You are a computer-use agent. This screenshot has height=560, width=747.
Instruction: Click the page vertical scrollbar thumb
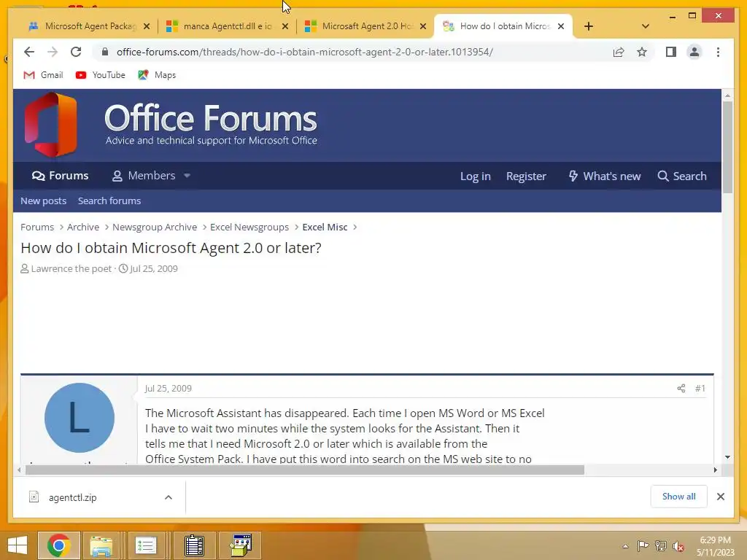tap(727, 147)
